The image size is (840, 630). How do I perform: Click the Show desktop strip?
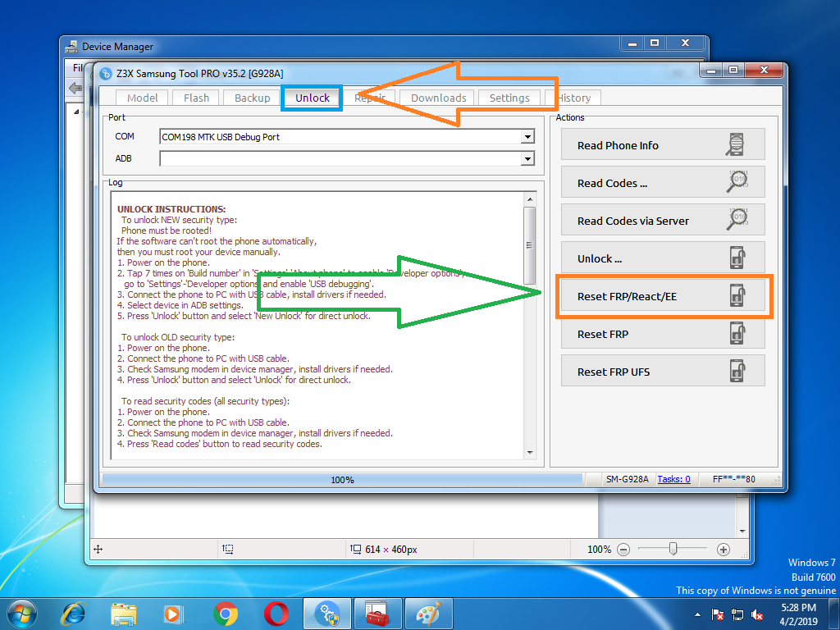pyautogui.click(x=836, y=614)
